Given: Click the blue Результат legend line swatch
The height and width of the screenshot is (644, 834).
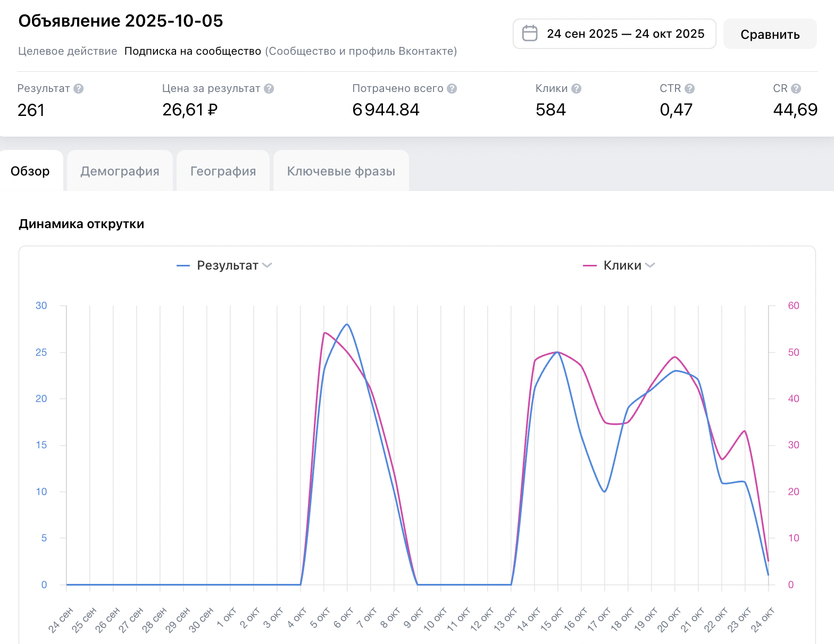Looking at the screenshot, I should pyautogui.click(x=183, y=266).
